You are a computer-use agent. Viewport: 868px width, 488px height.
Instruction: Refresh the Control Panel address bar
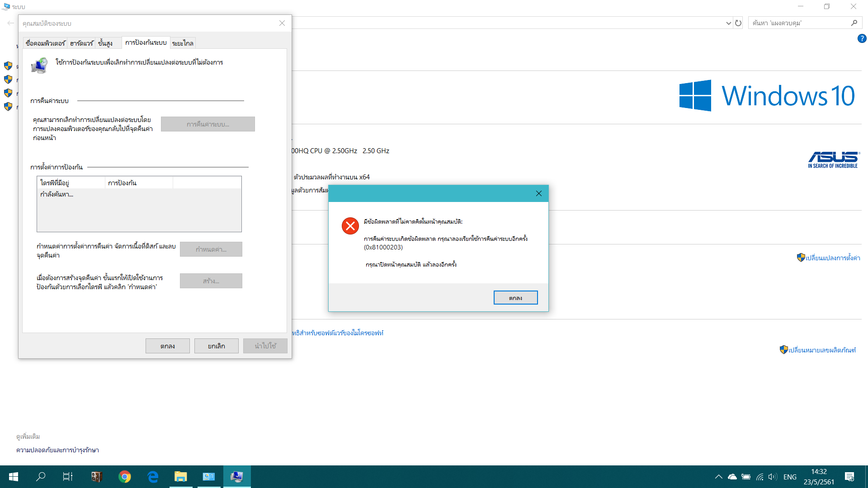coord(738,23)
